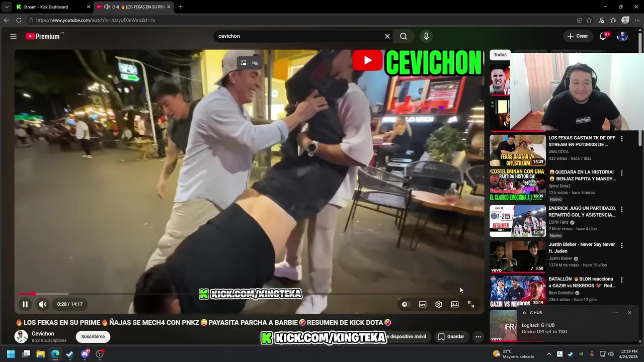Screen dimensions: 644x362
Task: Open Steam from the taskbar
Action: click(x=70, y=354)
